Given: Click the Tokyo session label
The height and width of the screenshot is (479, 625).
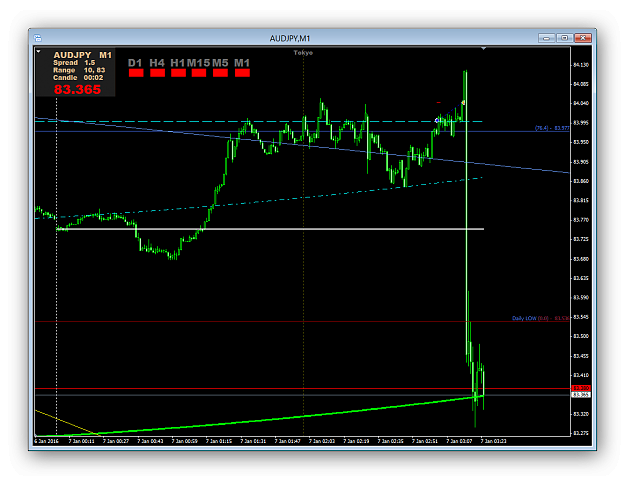Looking at the screenshot, I should (x=303, y=53).
